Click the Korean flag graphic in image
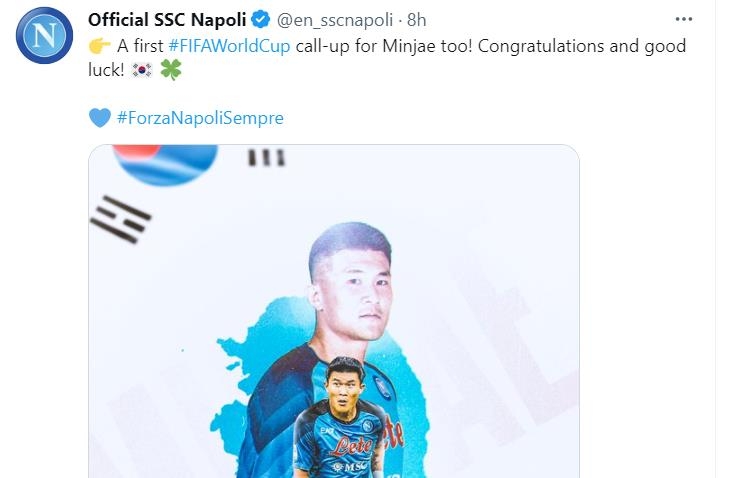Viewport: 729px width, 478px height. pos(165,162)
